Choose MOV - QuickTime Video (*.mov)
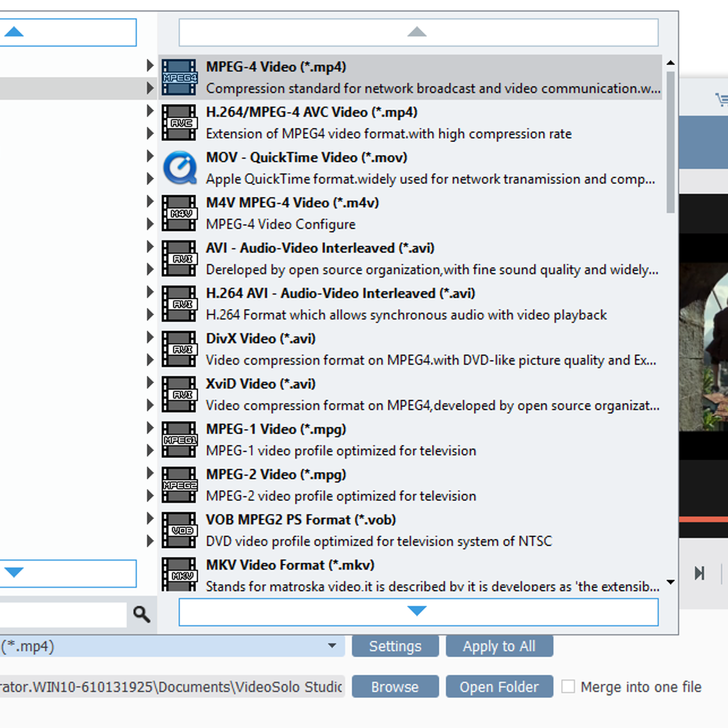Image resolution: width=728 pixels, height=728 pixels. point(410,168)
